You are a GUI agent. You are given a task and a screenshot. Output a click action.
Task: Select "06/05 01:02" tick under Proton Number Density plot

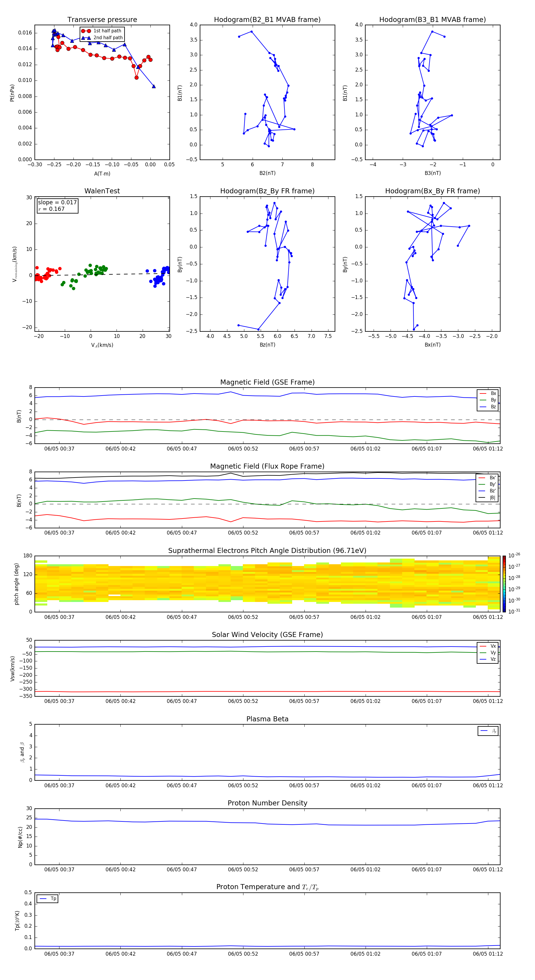pyautogui.click(x=365, y=869)
